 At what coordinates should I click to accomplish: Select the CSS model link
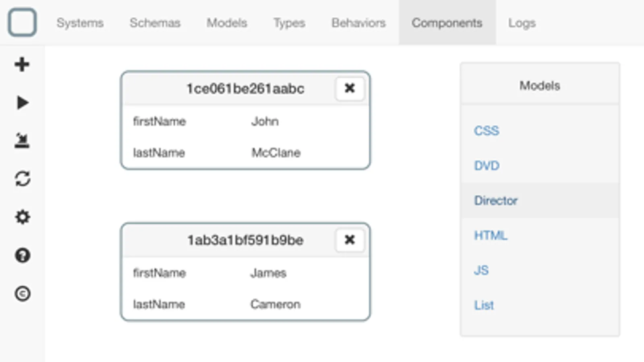(x=487, y=131)
